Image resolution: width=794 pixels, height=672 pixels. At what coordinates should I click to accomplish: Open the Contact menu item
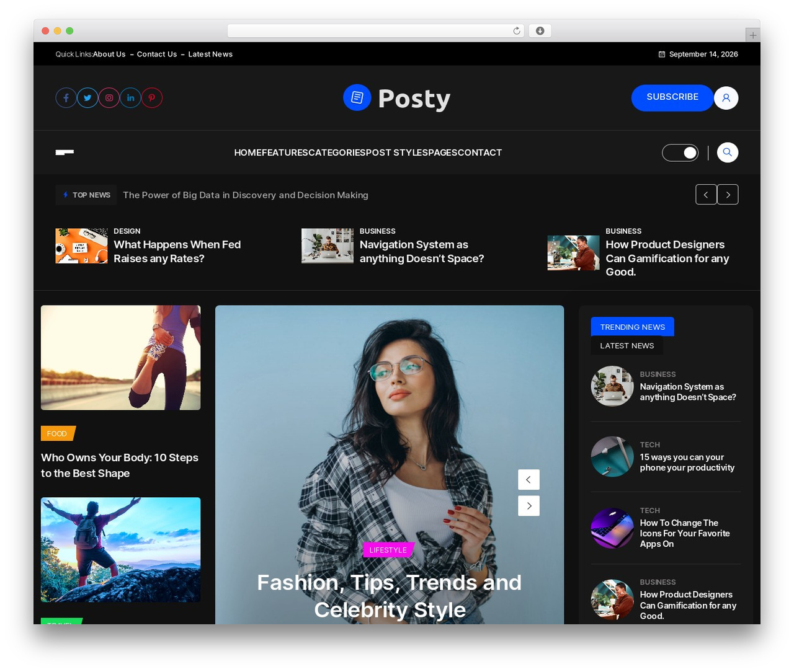480,153
